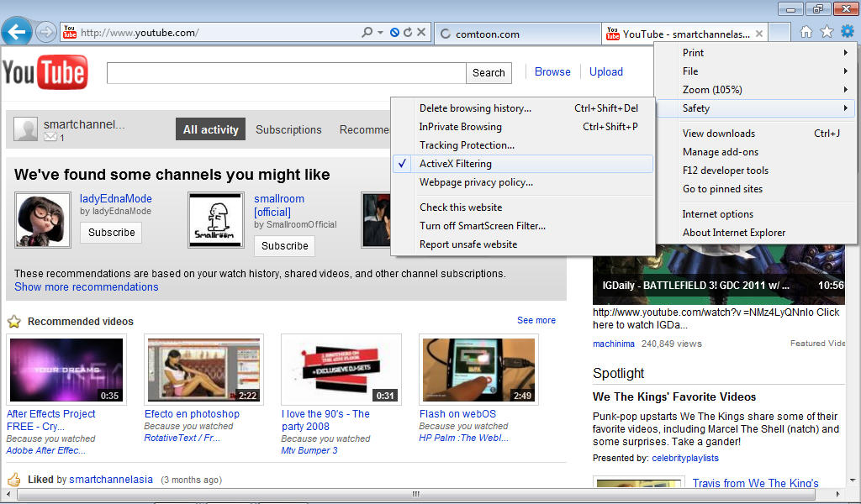Click the ActiveX filter blocked icon in address bar
This screenshot has height=504, width=861.
point(394,33)
